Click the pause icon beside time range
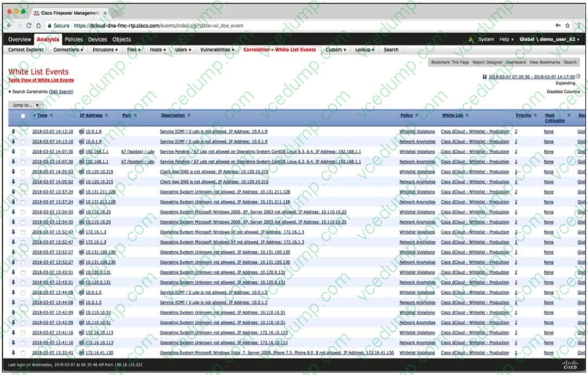Viewport: 588px width, 375px height. (x=484, y=77)
